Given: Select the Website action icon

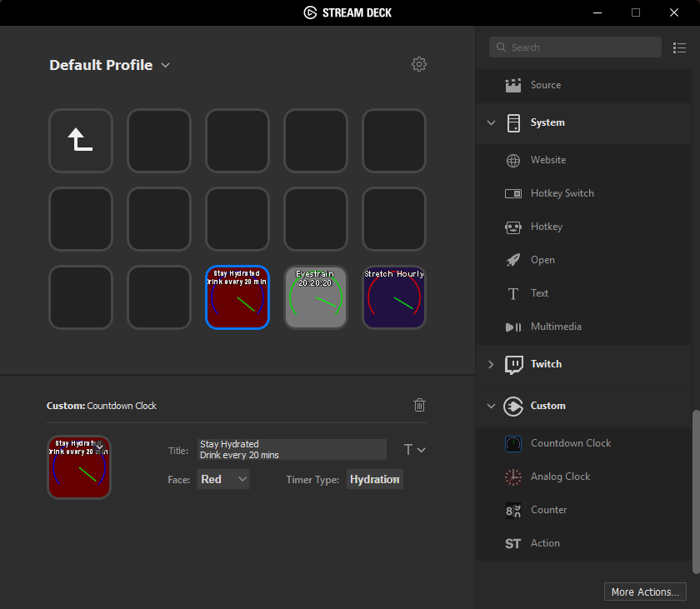Looking at the screenshot, I should (513, 160).
